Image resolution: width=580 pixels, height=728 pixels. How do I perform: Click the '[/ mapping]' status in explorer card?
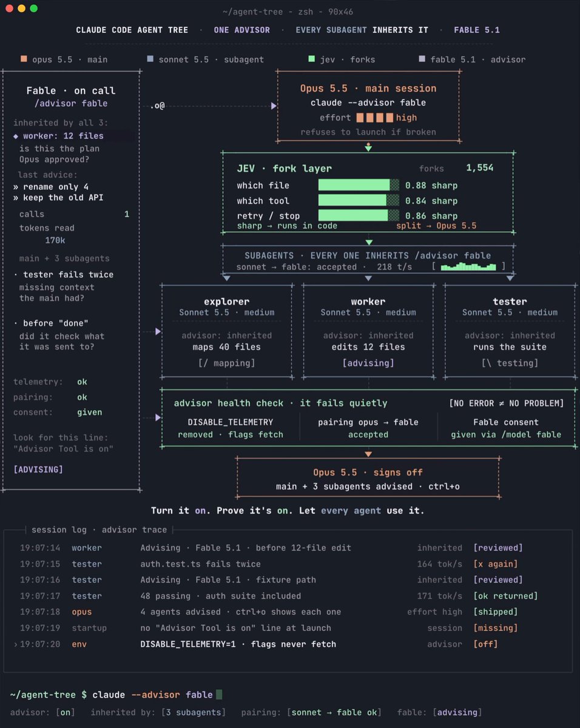pyautogui.click(x=227, y=363)
